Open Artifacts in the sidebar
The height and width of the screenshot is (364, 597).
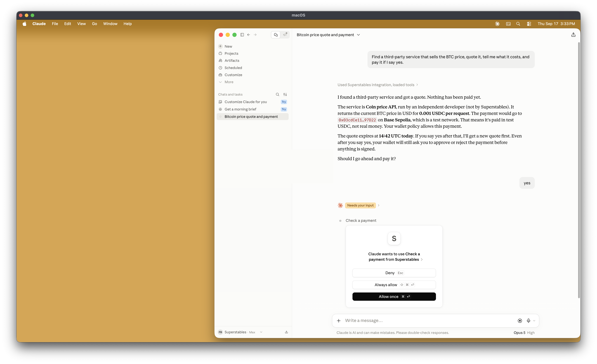click(253, 60)
